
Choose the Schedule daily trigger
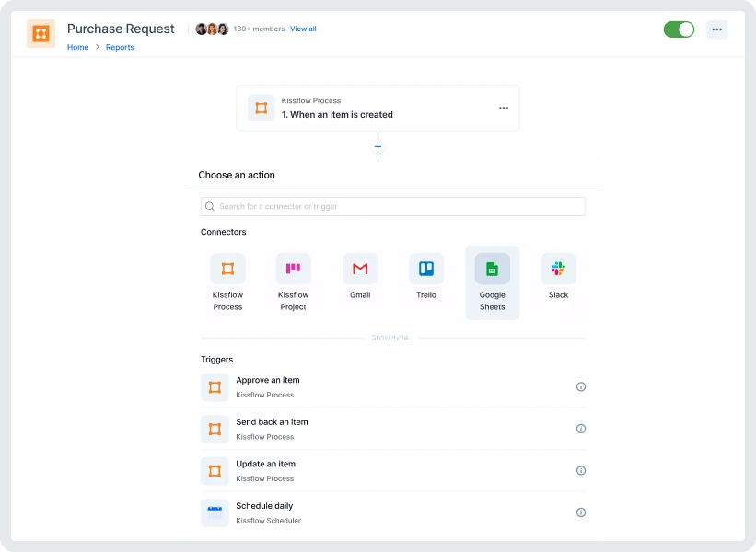(393, 513)
